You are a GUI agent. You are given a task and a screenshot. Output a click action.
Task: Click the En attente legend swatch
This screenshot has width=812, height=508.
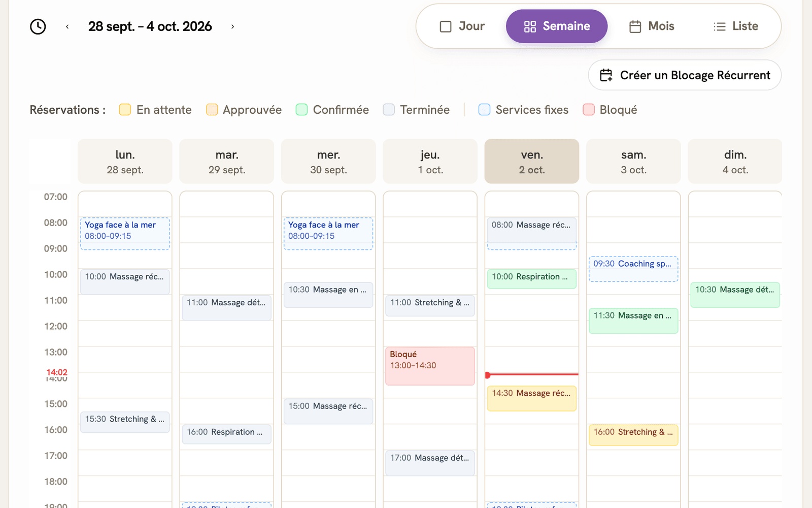125,110
